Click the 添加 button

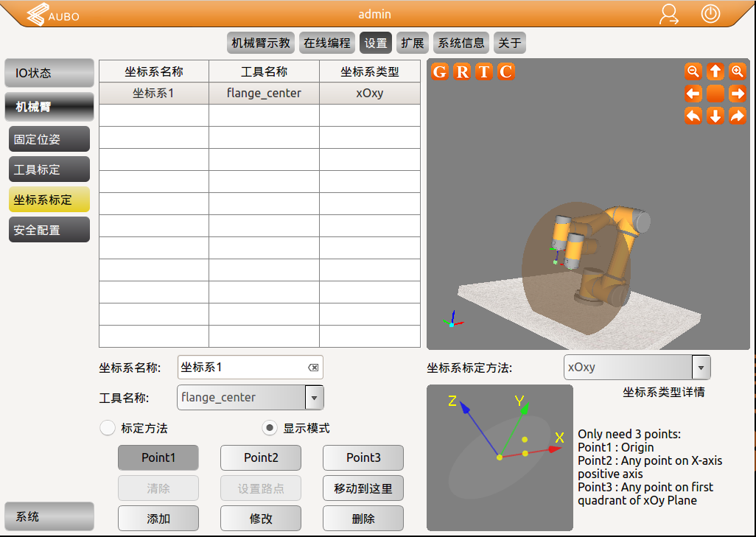pos(158,519)
